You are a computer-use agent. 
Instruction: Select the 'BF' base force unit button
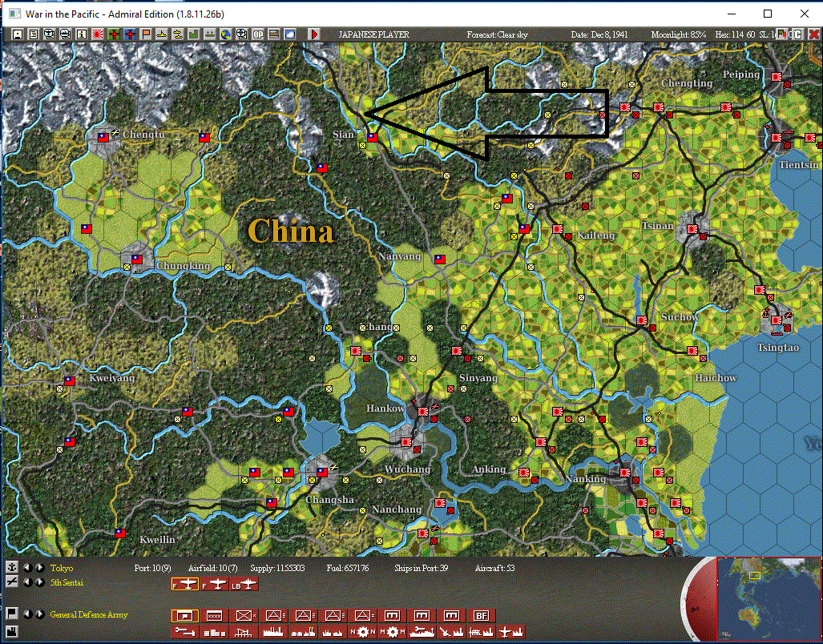pos(482,616)
